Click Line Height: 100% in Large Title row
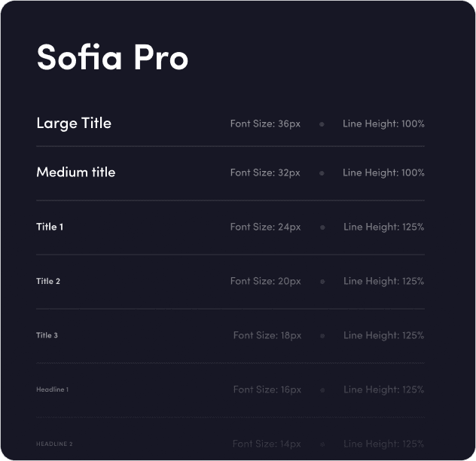The image size is (476, 461). 383,124
